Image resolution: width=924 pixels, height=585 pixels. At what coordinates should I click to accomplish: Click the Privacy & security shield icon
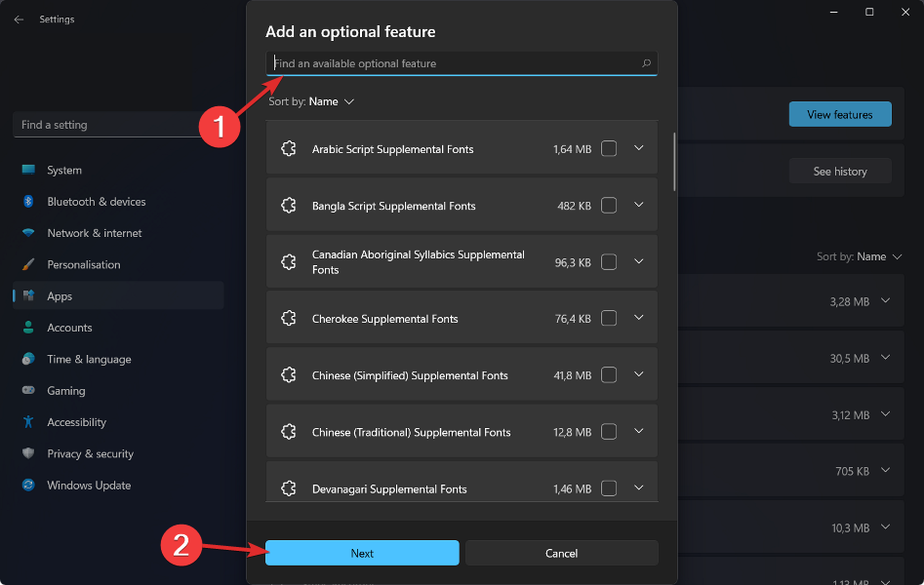pos(28,453)
